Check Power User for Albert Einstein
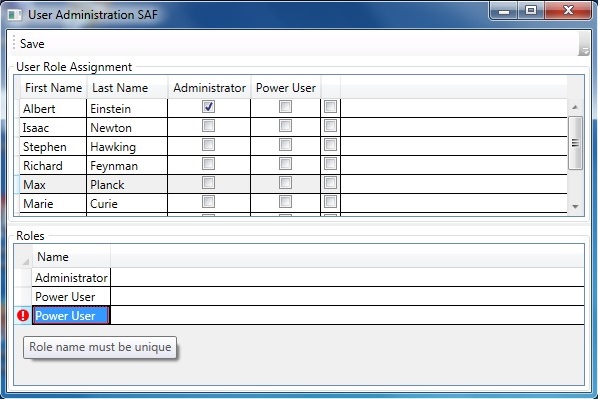 285,106
